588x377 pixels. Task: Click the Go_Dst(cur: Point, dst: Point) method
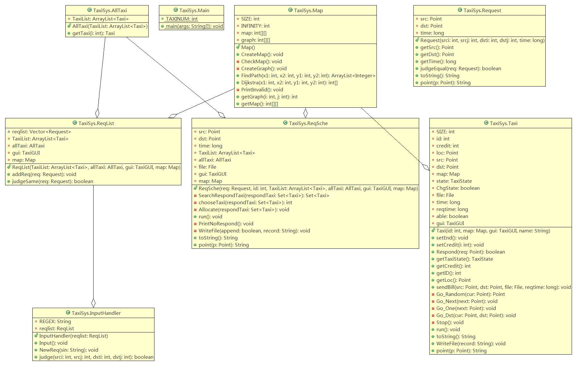tap(476, 315)
